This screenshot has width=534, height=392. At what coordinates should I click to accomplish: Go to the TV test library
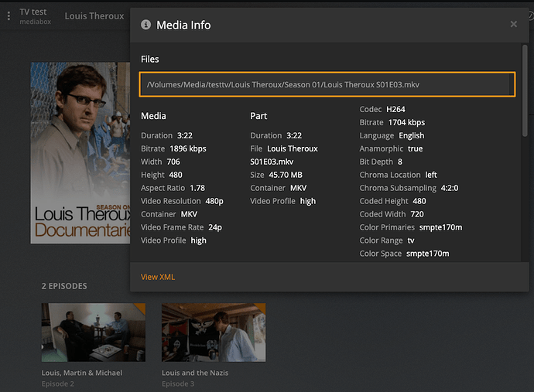coord(33,12)
